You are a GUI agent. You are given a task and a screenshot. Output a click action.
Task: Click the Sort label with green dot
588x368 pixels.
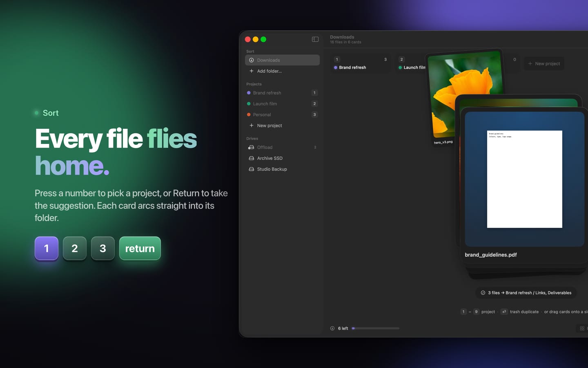tap(47, 113)
